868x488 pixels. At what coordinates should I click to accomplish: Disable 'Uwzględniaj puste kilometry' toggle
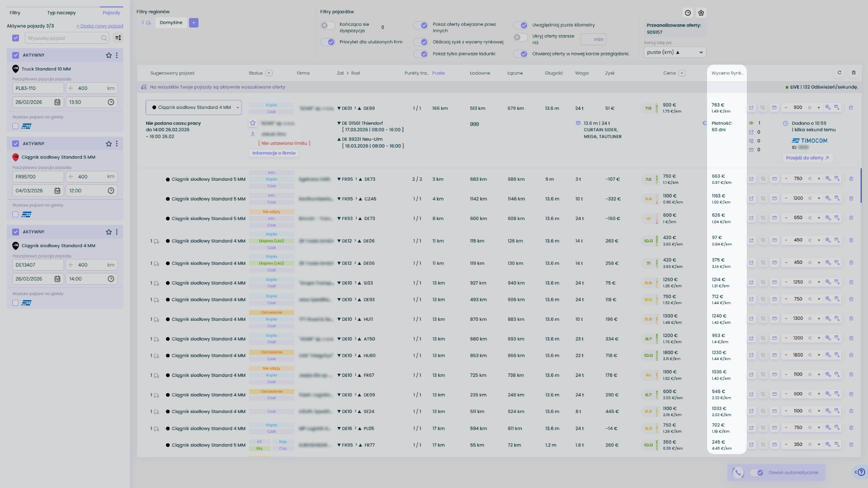(x=520, y=25)
